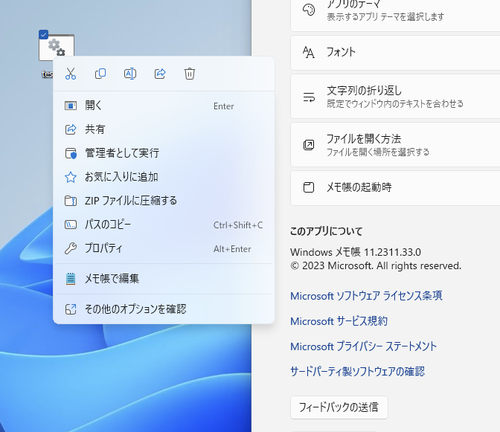
Task: Click the © 2023 Microsoft copyright text
Action: pyautogui.click(x=376, y=266)
